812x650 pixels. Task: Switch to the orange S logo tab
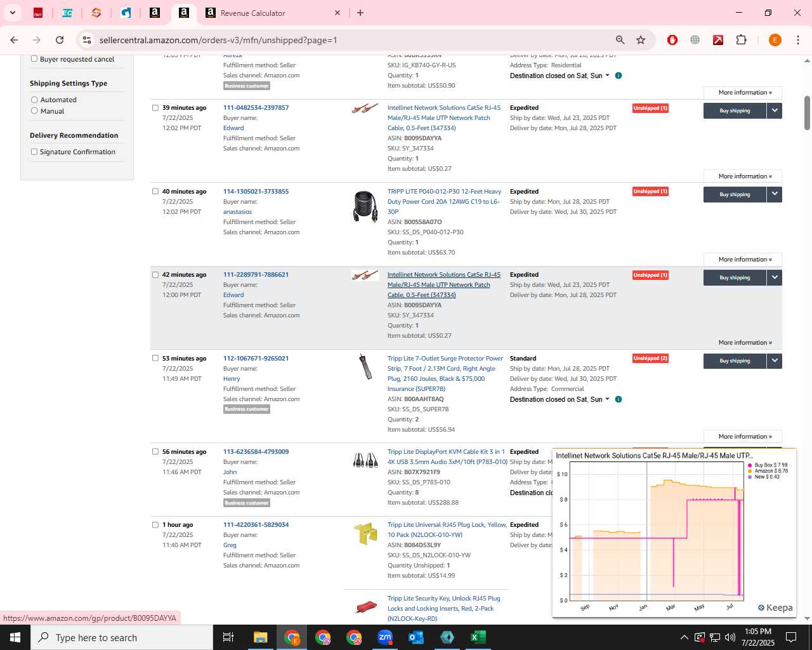(x=96, y=13)
